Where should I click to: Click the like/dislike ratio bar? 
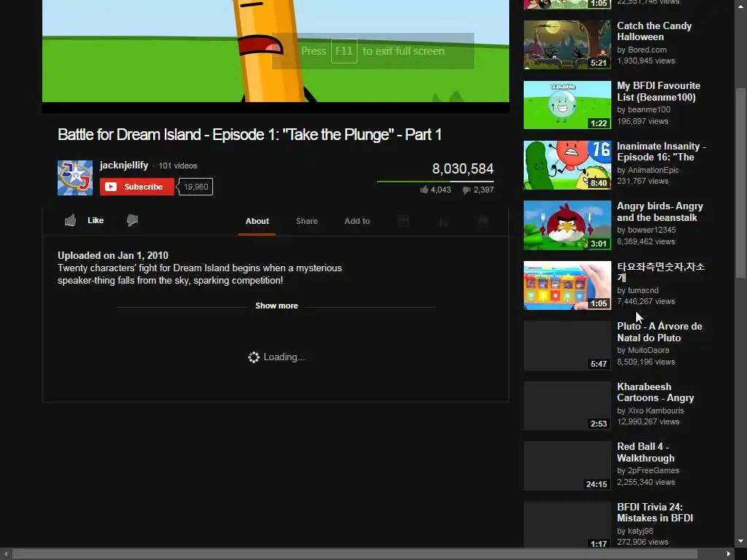(x=436, y=182)
